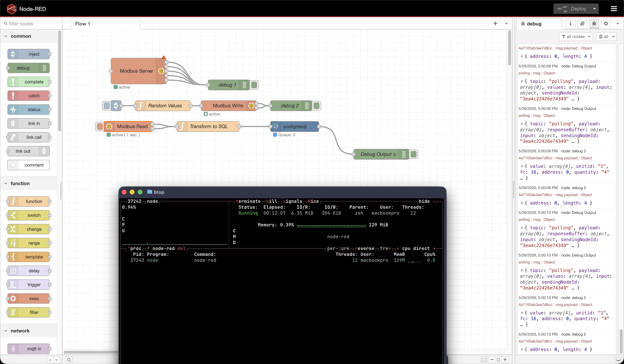Image resolution: width=624 pixels, height=364 pixels.
Task: Select the link call palette node
Action: point(28,137)
